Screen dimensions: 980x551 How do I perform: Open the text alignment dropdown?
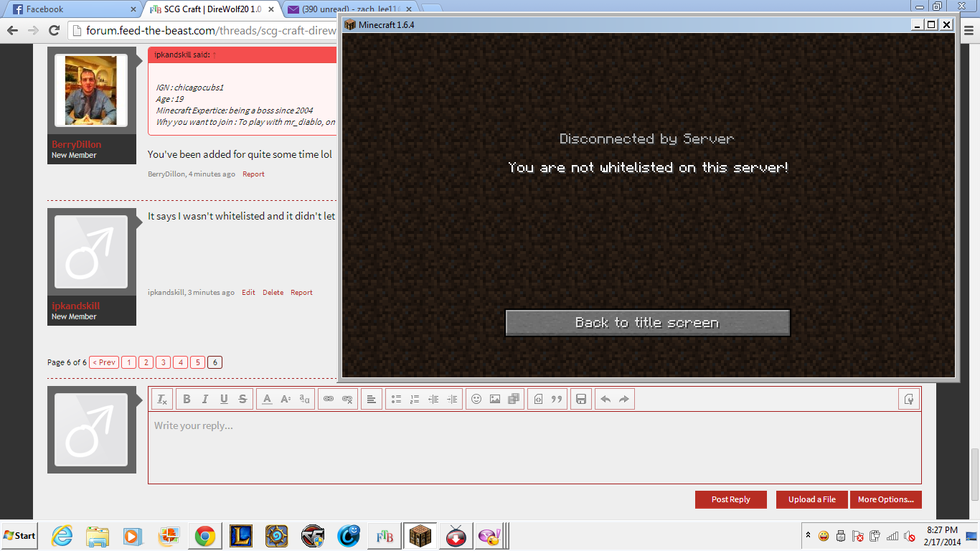point(371,400)
